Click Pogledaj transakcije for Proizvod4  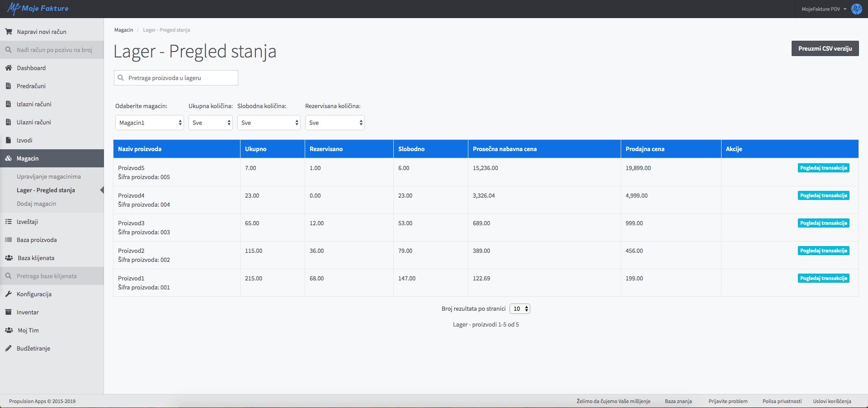pos(823,195)
